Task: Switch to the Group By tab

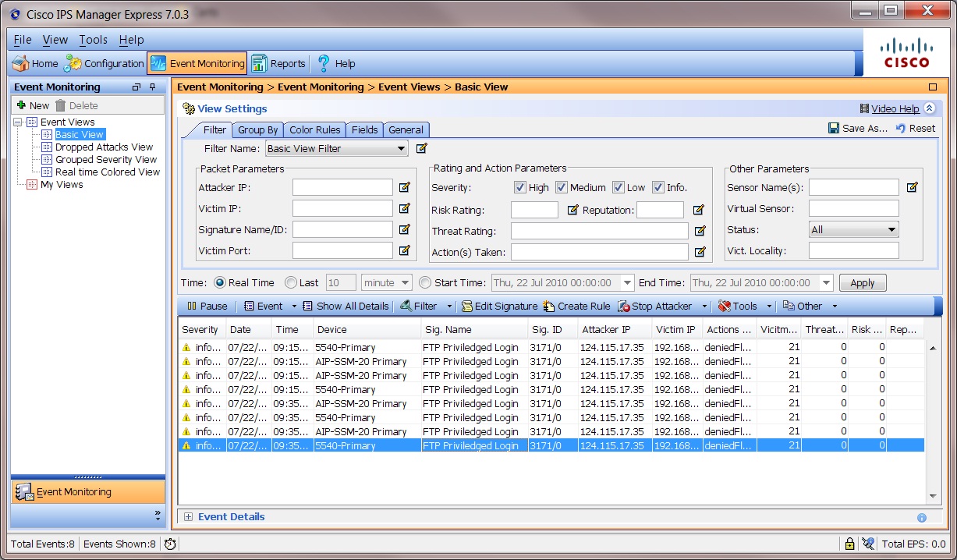Action: [x=258, y=130]
